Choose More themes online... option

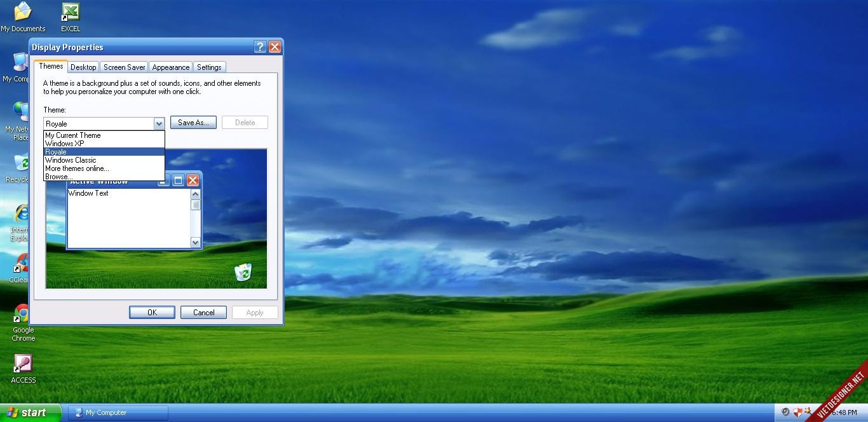tap(104, 168)
